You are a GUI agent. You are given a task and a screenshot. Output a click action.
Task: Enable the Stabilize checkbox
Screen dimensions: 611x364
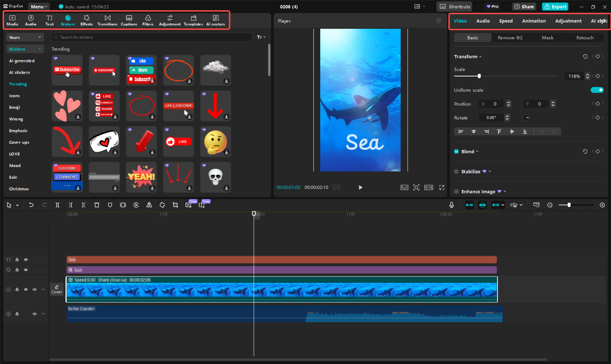pos(456,171)
